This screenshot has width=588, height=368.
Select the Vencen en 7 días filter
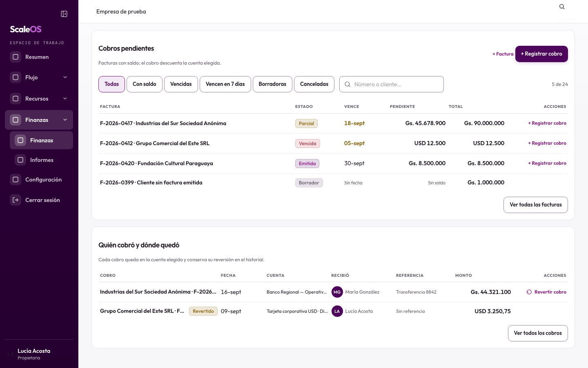(225, 84)
